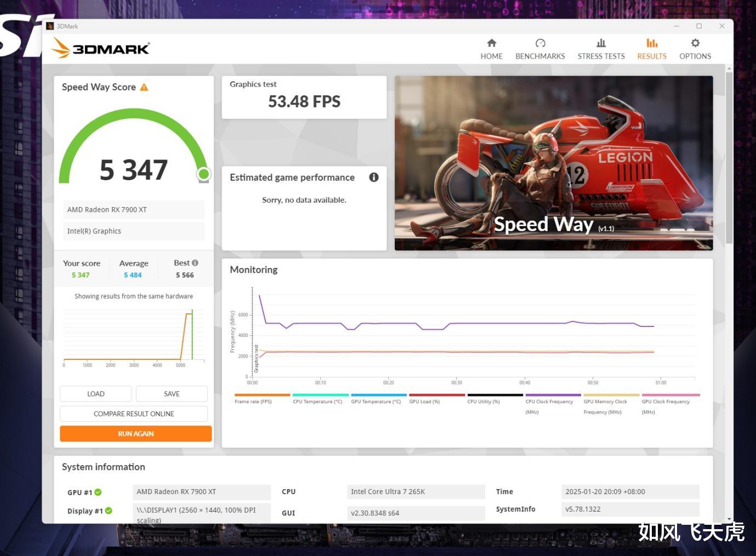This screenshot has width=756, height=556.
Task: Toggle the CPU Clock Frequency legend series
Action: [553, 404]
